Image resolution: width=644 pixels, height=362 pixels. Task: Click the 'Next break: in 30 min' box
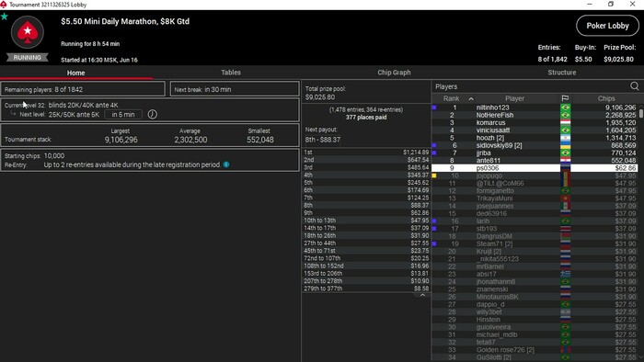click(x=235, y=89)
